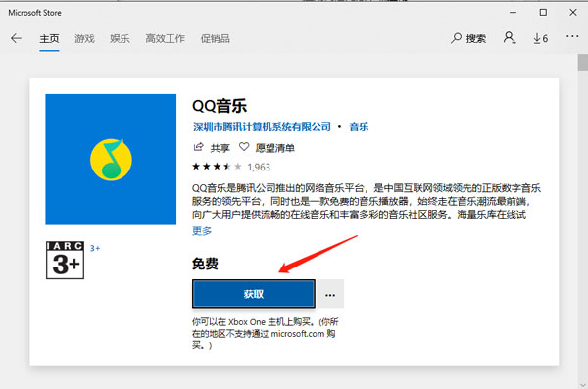Image resolution: width=588 pixels, height=389 pixels.
Task: Open the 娱乐 tab
Action: point(120,38)
